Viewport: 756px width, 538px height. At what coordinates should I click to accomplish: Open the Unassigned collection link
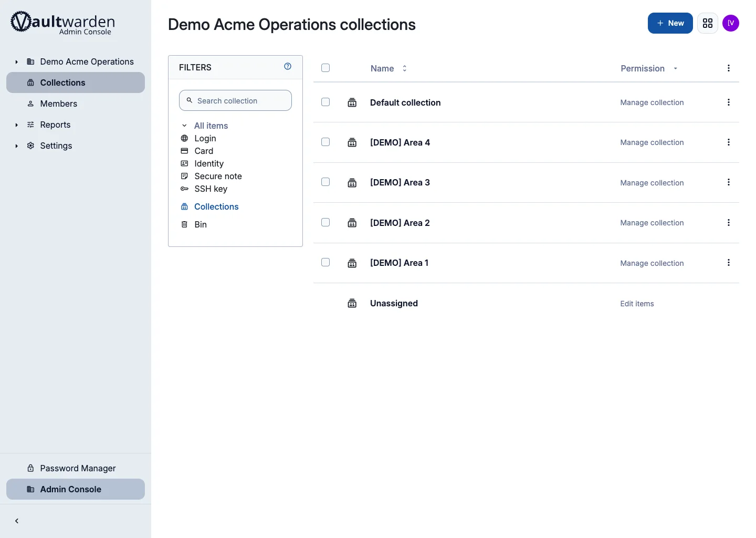(x=394, y=303)
